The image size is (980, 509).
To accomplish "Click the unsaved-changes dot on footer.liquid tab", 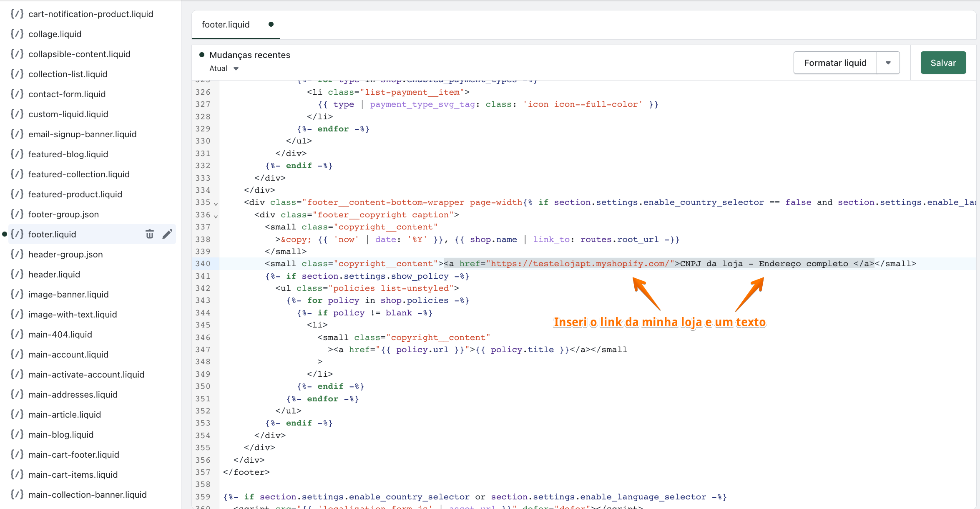I will (x=271, y=24).
